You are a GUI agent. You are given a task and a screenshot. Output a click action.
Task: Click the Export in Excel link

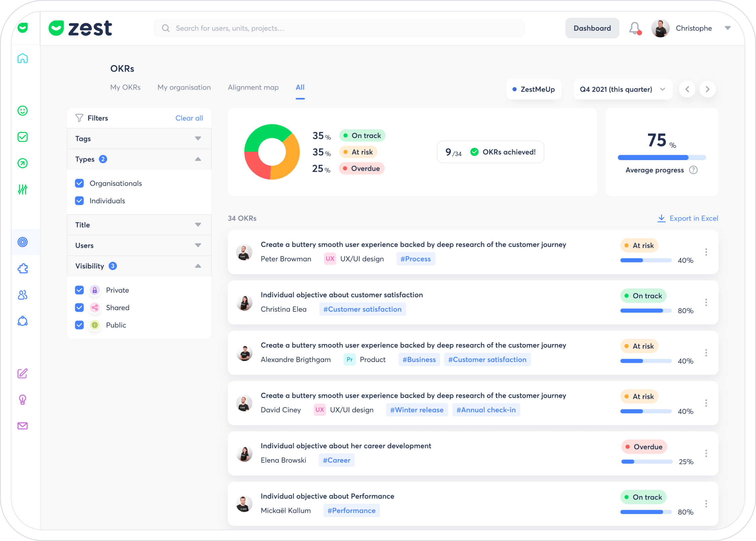(x=688, y=218)
